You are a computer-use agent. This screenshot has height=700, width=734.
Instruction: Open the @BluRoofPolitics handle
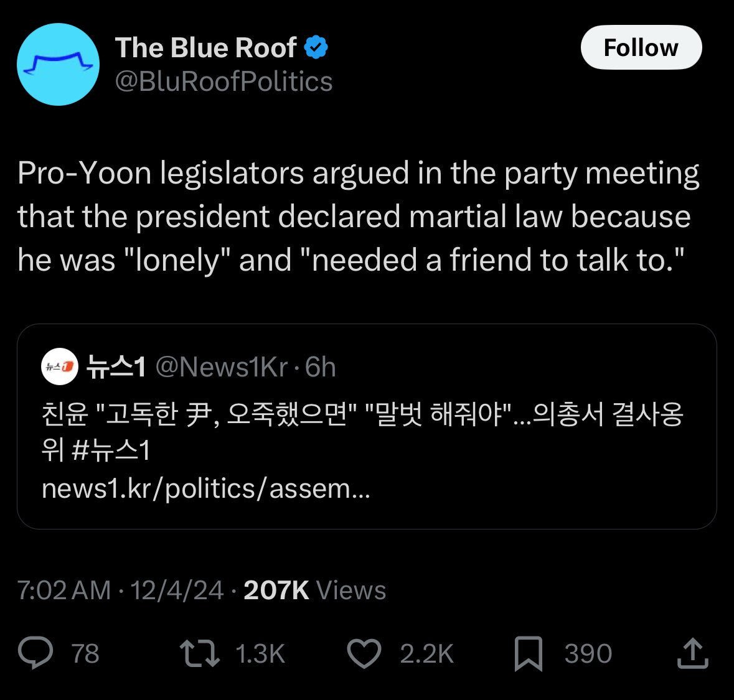tap(223, 82)
